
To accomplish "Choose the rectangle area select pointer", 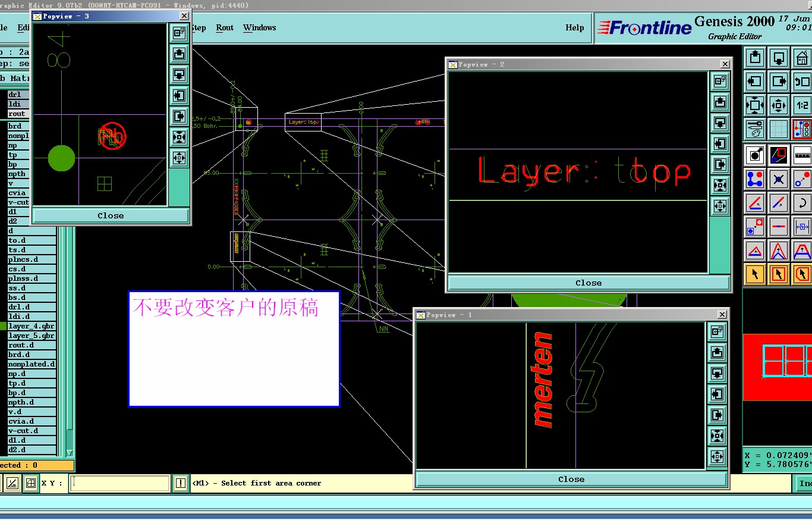I will point(779,274).
